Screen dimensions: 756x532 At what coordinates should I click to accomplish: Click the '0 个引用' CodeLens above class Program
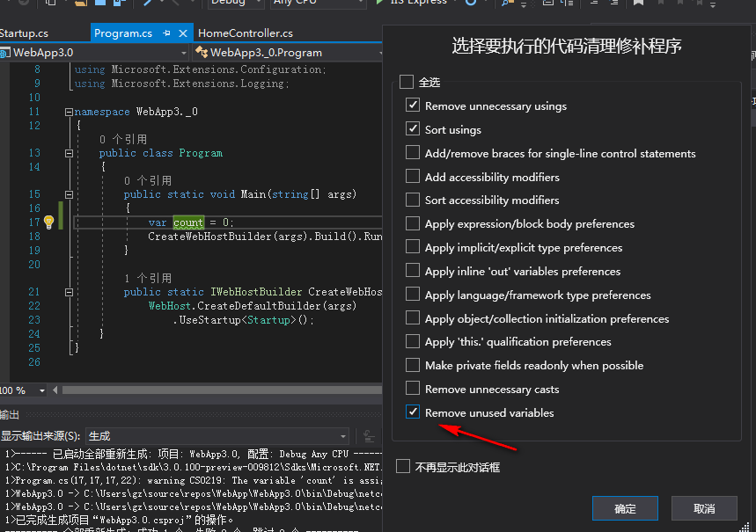123,139
